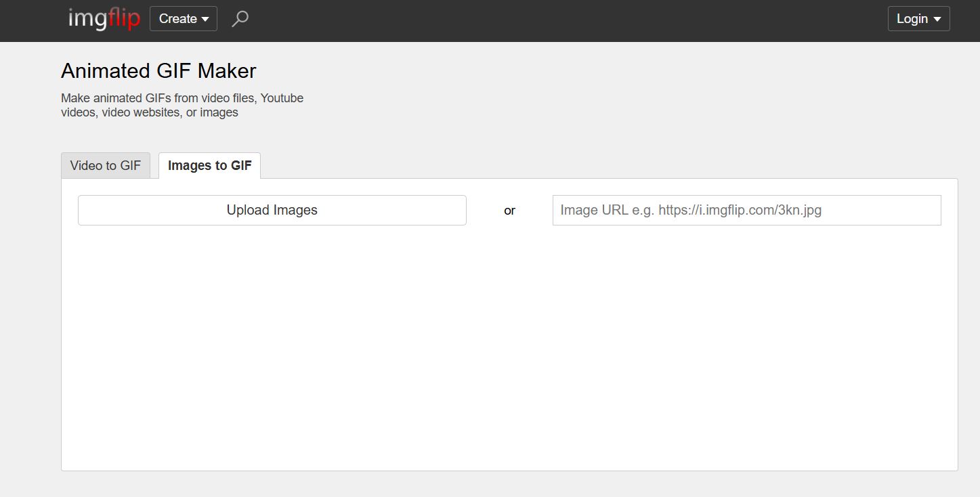Image resolution: width=980 pixels, height=497 pixels.
Task: Click the 'or' separator label
Action: coord(510,211)
